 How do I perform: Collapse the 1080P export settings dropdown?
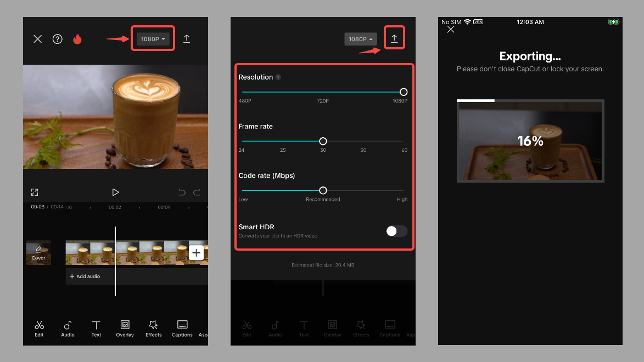[x=361, y=39]
